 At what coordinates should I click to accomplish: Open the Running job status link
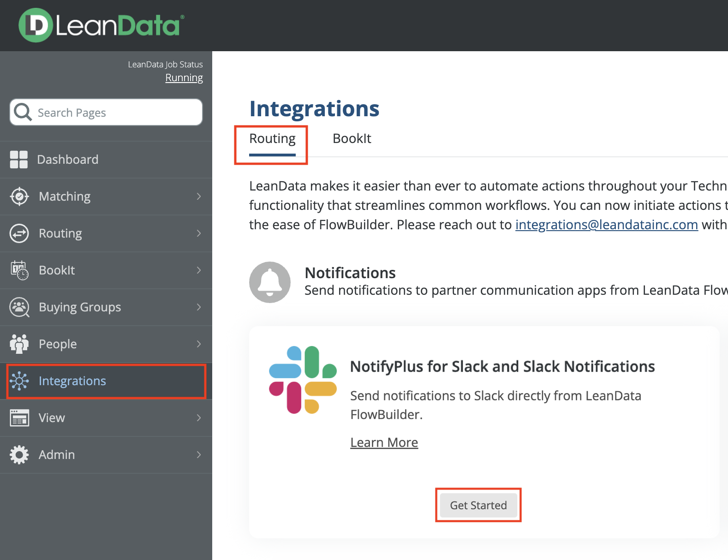coord(184,78)
